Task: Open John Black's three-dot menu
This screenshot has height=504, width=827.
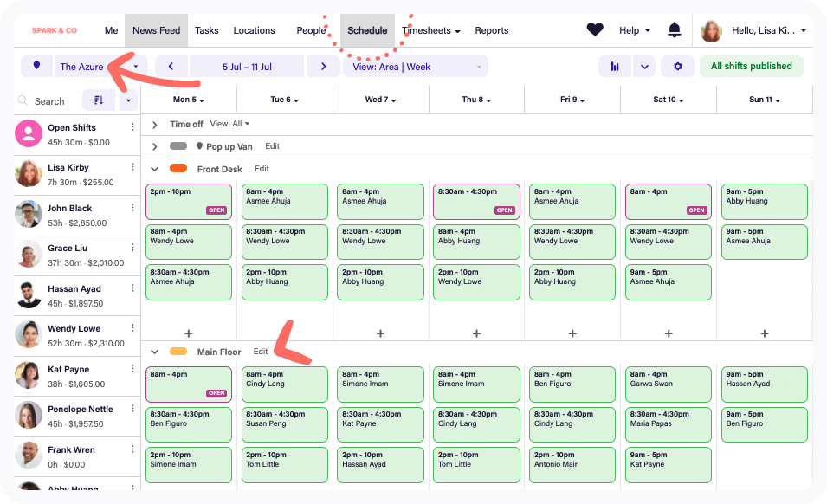Action: [132, 208]
